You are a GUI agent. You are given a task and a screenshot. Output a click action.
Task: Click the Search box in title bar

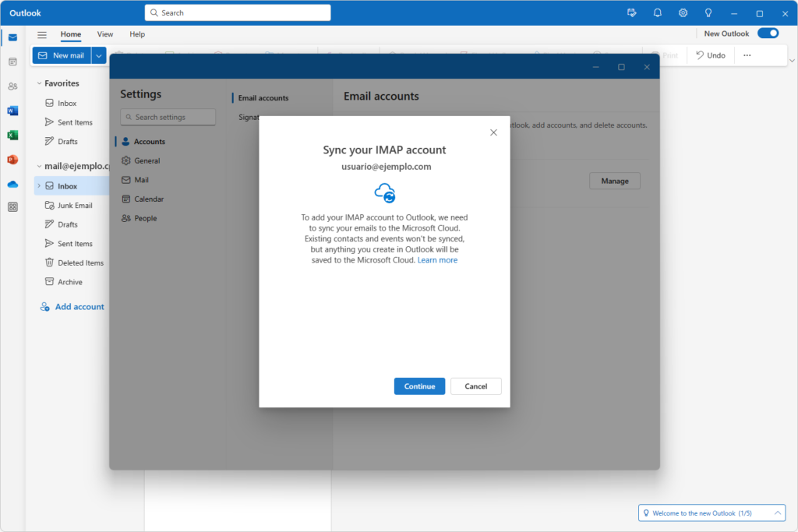[x=238, y=12]
